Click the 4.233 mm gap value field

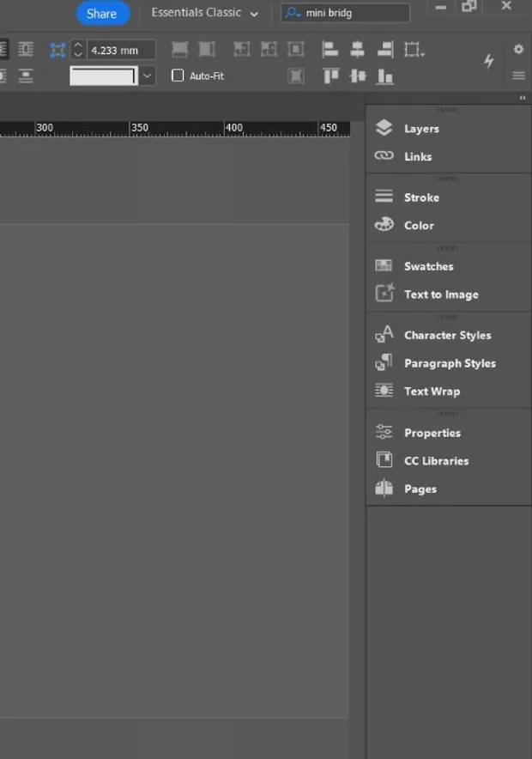(x=121, y=50)
